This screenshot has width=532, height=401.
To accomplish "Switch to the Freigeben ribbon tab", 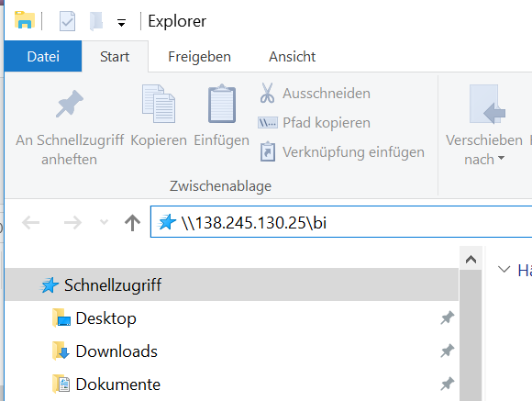I will 200,56.
